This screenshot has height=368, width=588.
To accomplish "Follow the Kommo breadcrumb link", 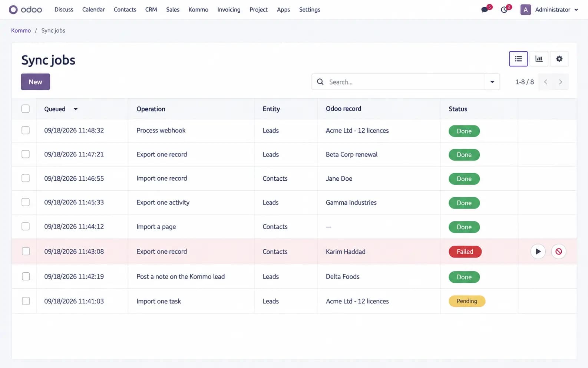I will click(21, 30).
